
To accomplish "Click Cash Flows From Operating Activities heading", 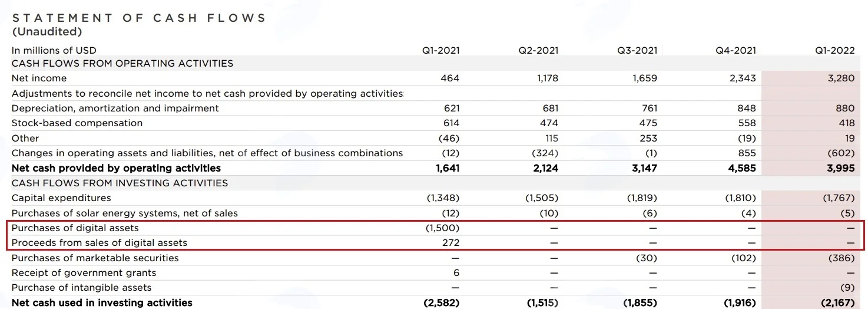I will pos(122,64).
